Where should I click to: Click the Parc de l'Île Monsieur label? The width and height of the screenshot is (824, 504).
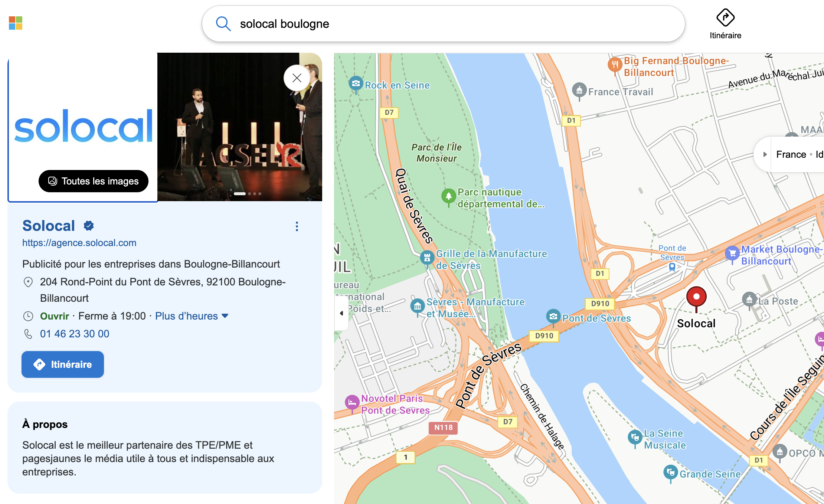pyautogui.click(x=436, y=153)
